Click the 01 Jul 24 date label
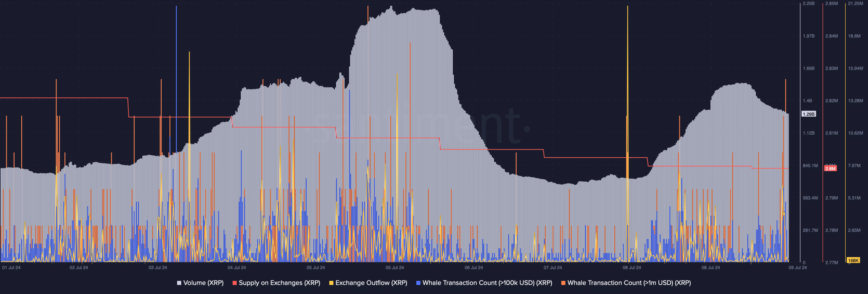The height and width of the screenshot is (294, 868). tap(11, 268)
